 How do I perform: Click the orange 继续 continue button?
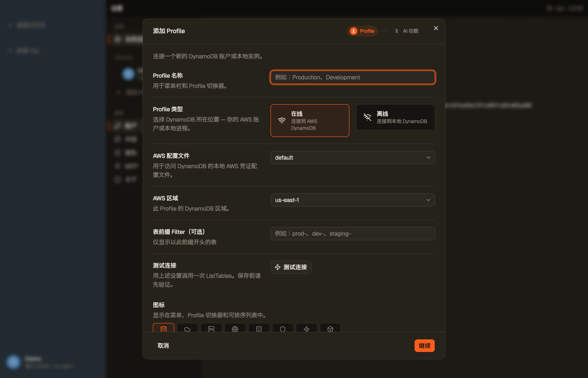click(x=424, y=346)
